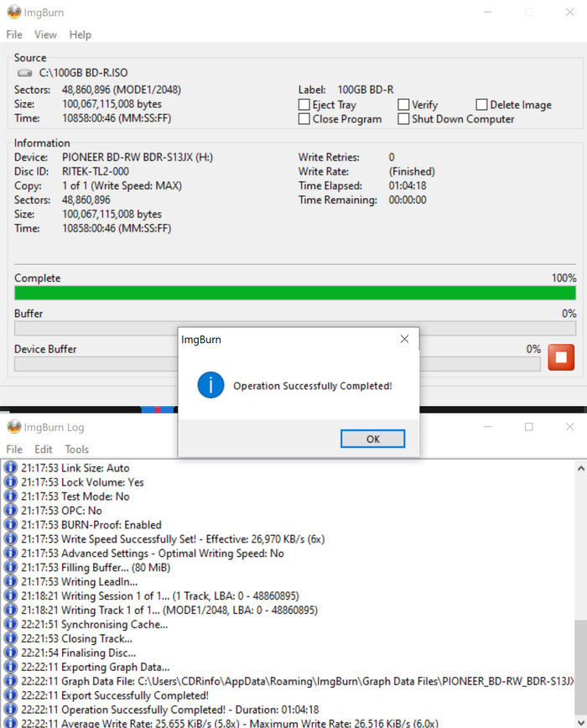Click info icon of Average Write Rate row
The width and height of the screenshot is (587, 728).
(x=10, y=723)
